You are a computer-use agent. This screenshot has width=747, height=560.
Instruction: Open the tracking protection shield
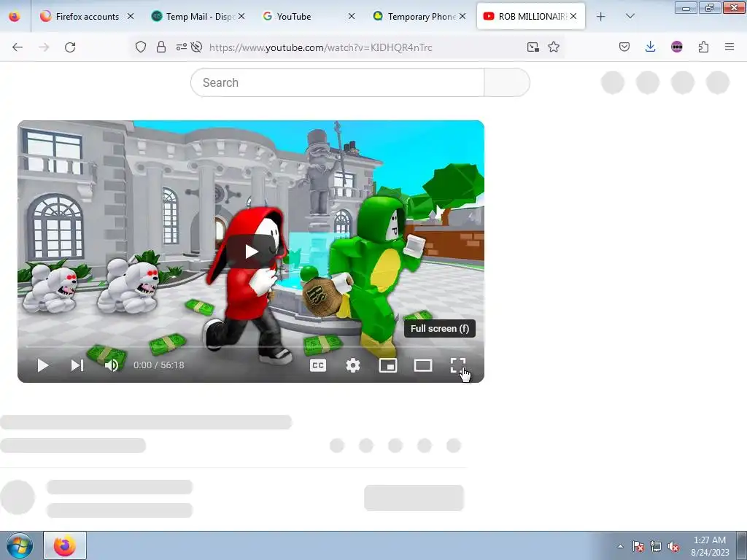click(x=141, y=47)
